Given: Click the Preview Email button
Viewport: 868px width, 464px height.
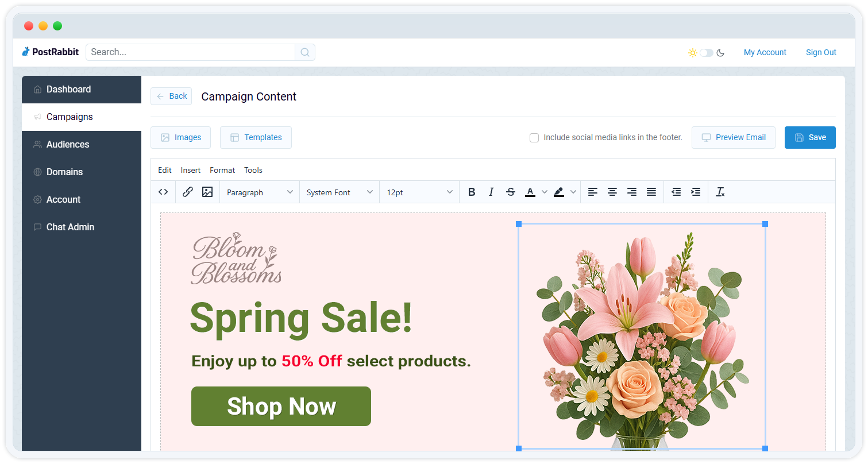Looking at the screenshot, I should click(734, 137).
